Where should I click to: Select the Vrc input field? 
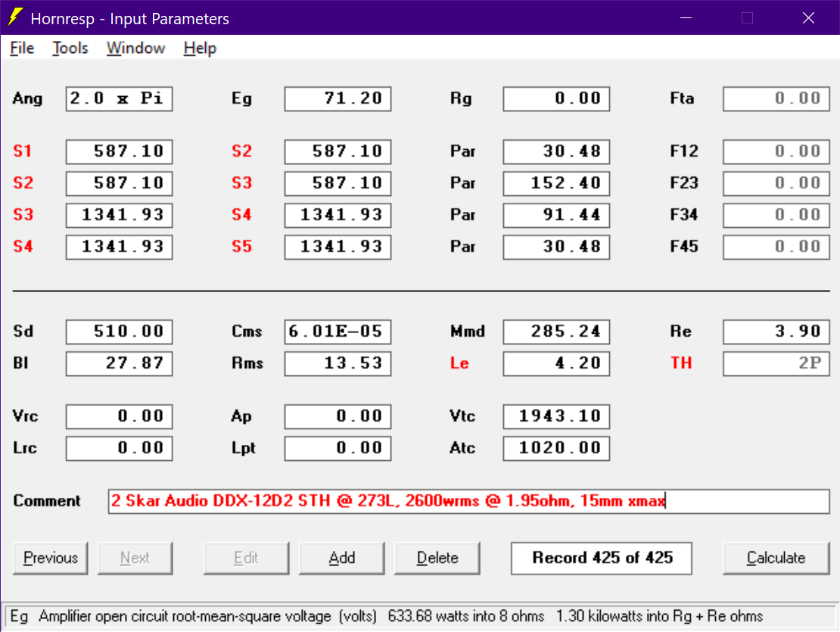[x=119, y=417]
